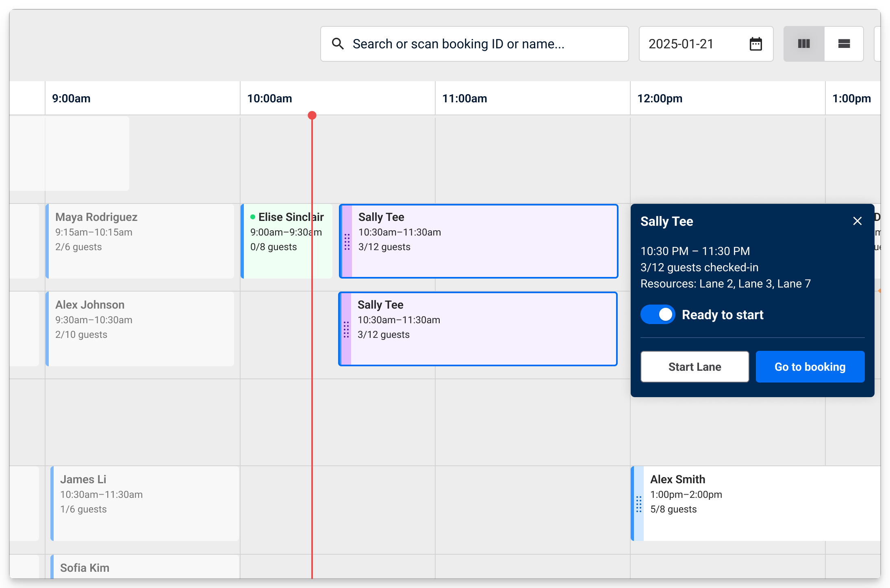Open Sofia Kim booking card
This screenshot has height=588, width=890.
coord(145,568)
